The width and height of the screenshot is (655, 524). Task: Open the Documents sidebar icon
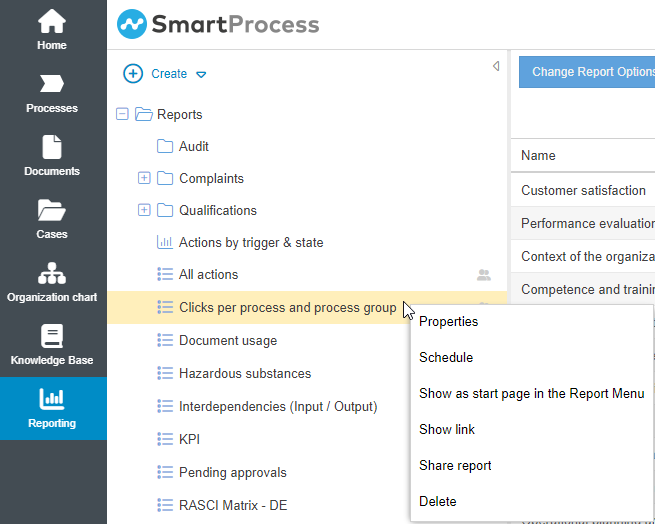point(52,147)
